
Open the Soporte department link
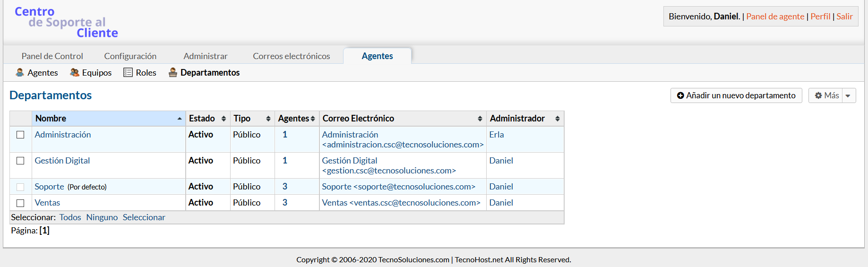49,187
